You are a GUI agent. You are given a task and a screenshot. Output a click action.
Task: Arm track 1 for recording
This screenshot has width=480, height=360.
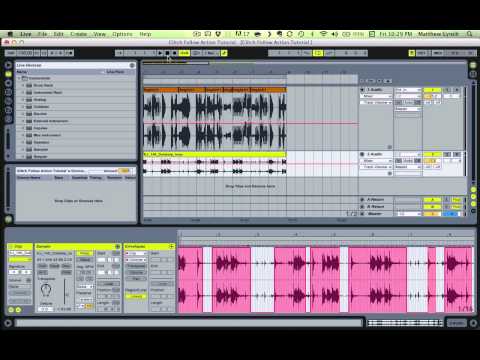click(457, 90)
